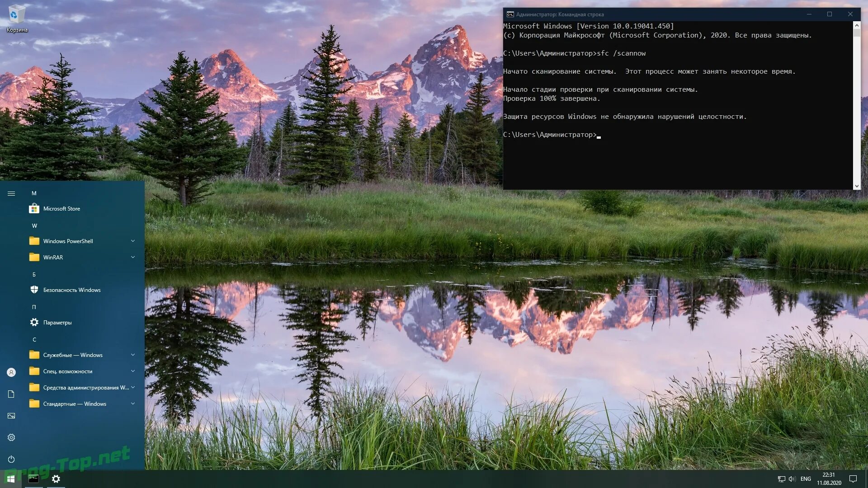Open the network icon in system tray
The width and height of the screenshot is (868, 488).
pyautogui.click(x=781, y=479)
